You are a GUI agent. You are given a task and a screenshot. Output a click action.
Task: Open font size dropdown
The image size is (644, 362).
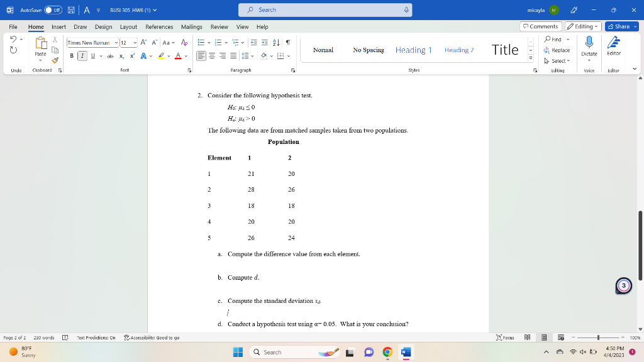pos(135,43)
